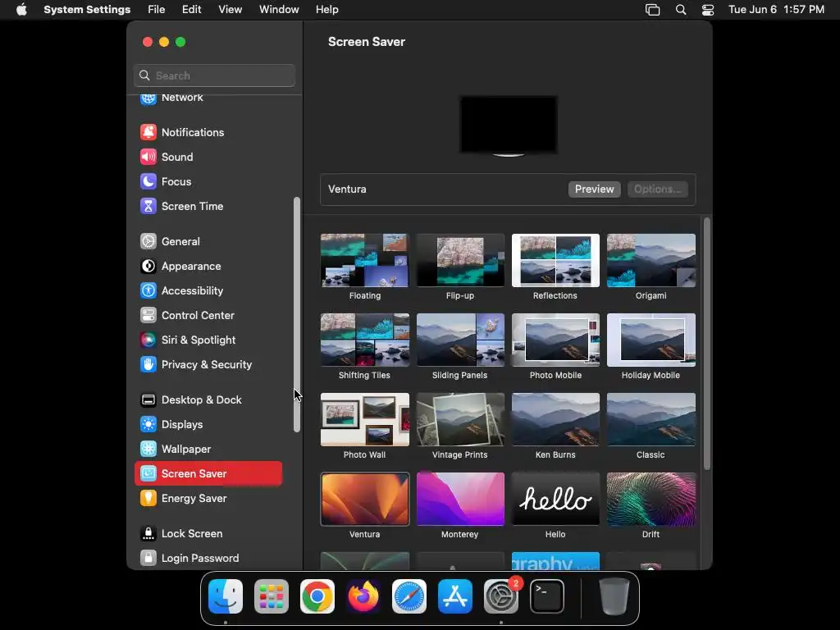
Task: Select the Reflections screen saver thumbnail
Action: click(x=555, y=260)
